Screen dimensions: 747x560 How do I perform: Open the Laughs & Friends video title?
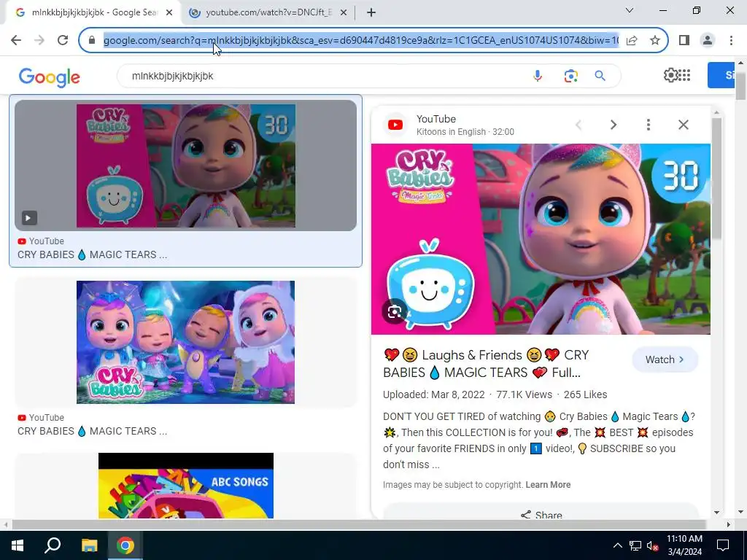(x=486, y=364)
